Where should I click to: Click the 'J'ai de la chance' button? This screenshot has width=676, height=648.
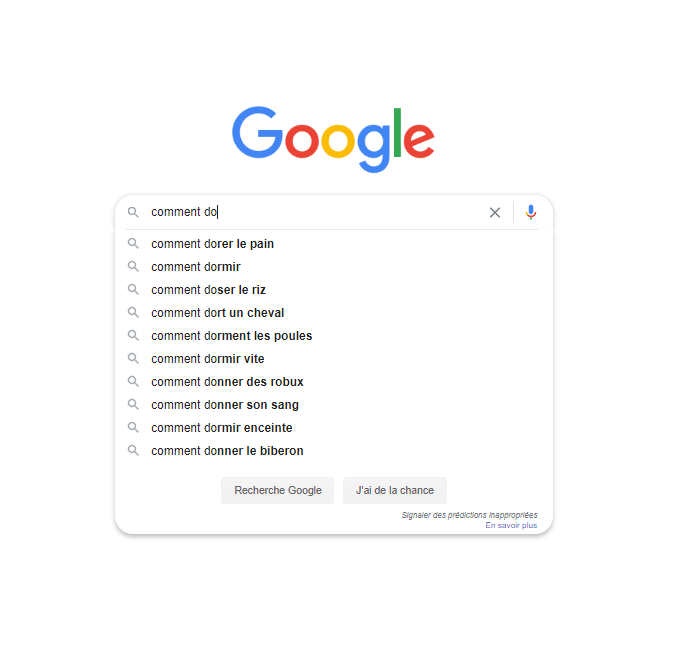[x=394, y=490]
